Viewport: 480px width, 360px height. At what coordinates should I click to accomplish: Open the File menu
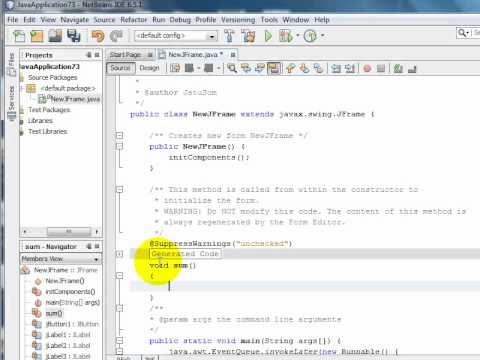point(13,20)
